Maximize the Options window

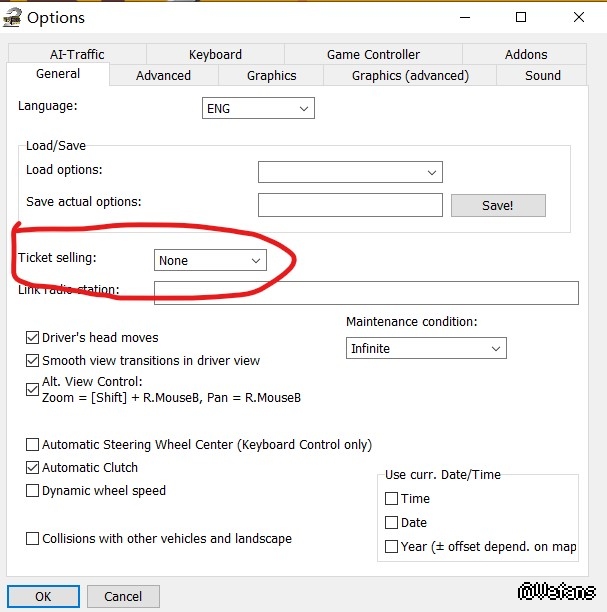point(521,17)
